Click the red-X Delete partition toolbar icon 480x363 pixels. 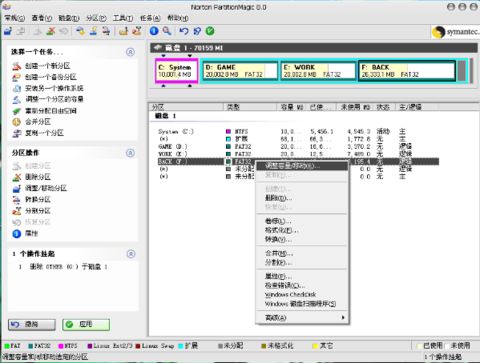point(51,31)
